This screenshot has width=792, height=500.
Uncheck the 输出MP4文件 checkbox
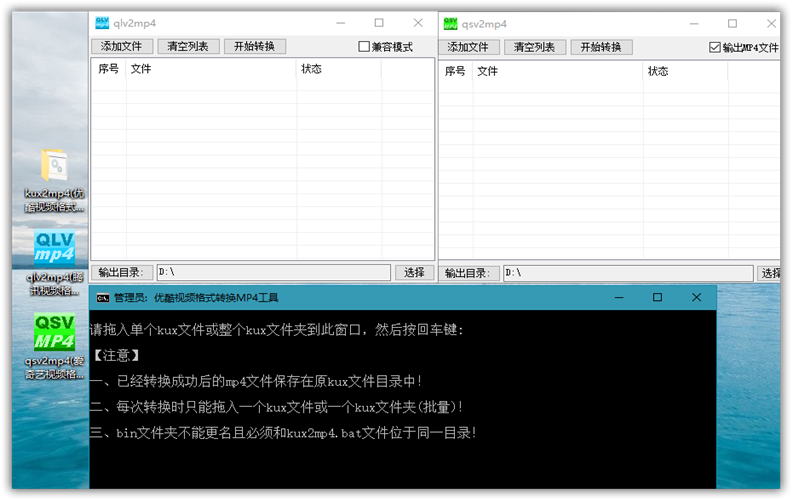(x=714, y=47)
